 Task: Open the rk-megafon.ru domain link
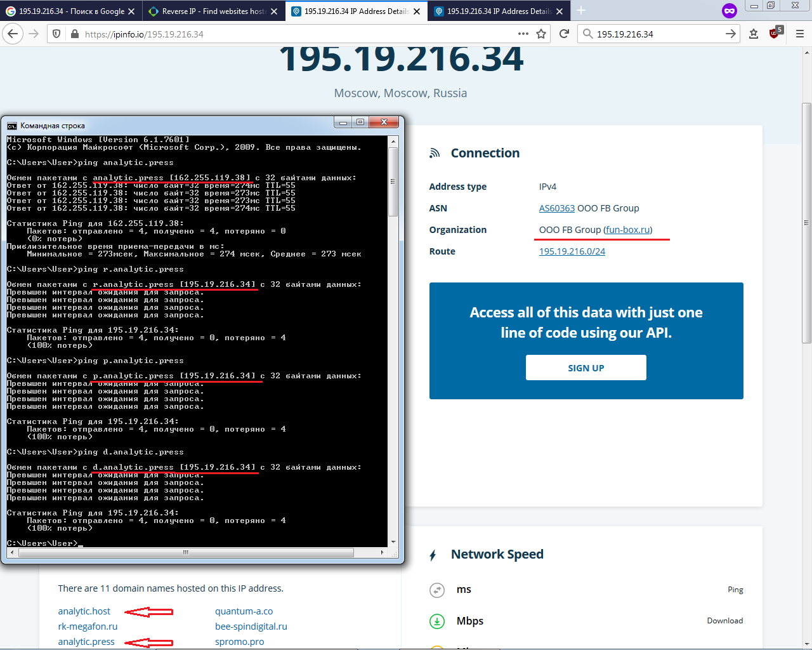(x=88, y=627)
